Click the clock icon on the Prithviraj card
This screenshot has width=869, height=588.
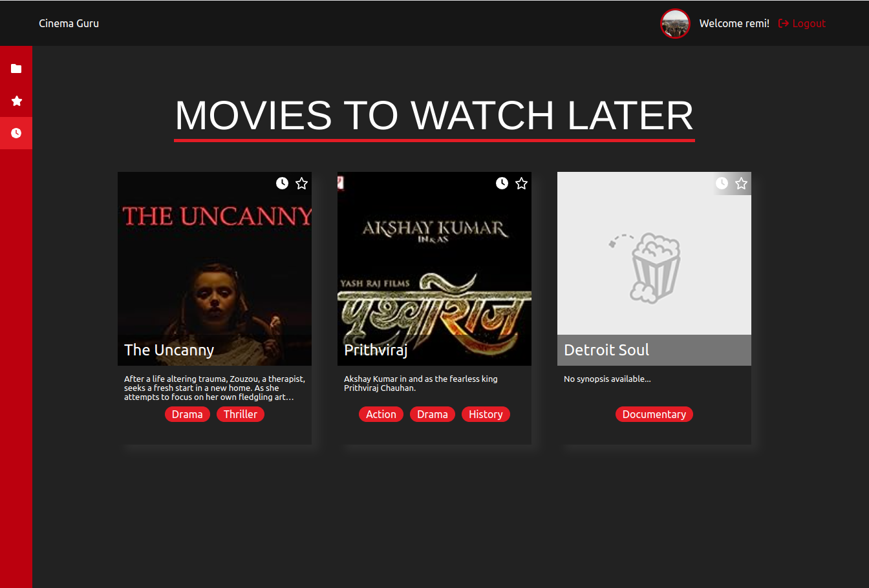click(502, 183)
